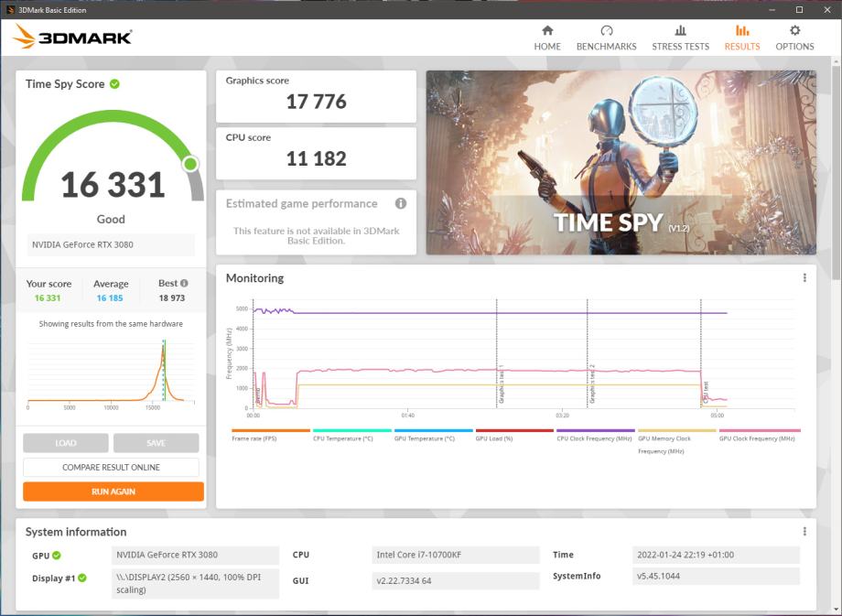Click the info icon next to Best score
842x616 pixels.
pos(184,283)
